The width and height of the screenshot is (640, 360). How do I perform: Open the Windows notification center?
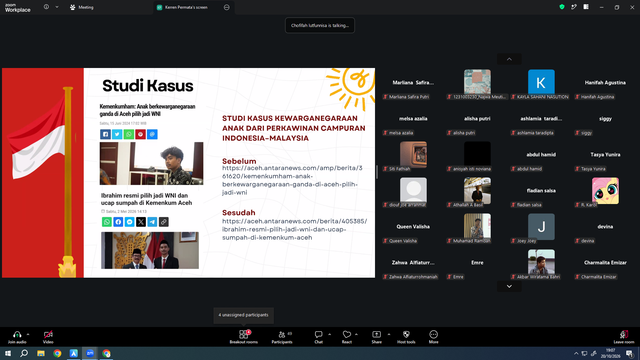coord(630,353)
